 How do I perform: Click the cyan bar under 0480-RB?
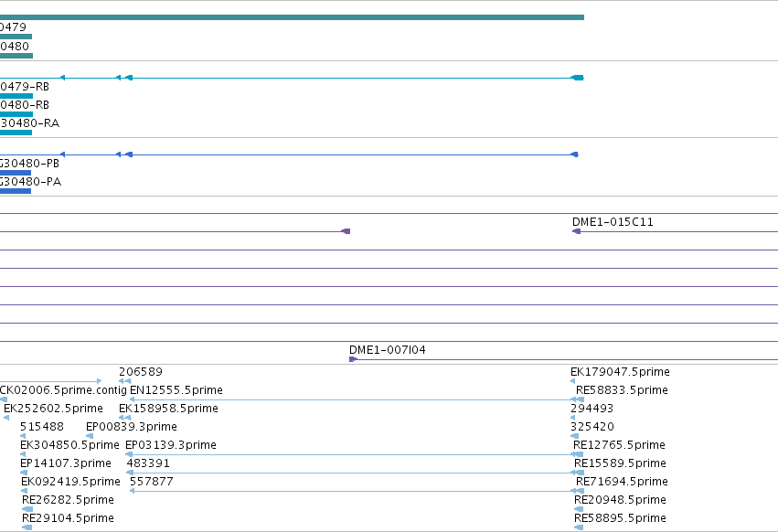click(x=16, y=114)
